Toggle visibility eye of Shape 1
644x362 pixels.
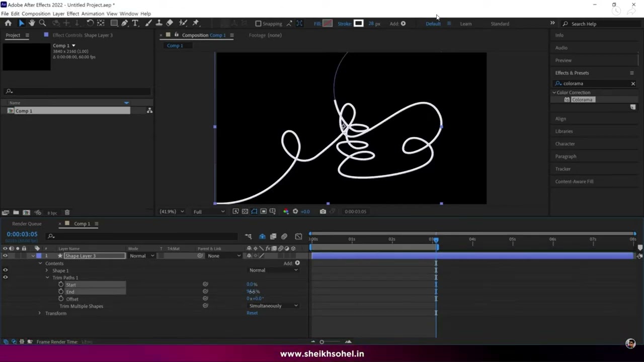coord(5,270)
